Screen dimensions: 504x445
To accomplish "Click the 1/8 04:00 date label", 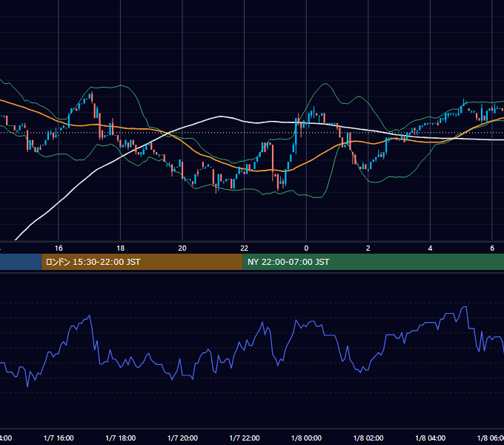I will [x=431, y=438].
